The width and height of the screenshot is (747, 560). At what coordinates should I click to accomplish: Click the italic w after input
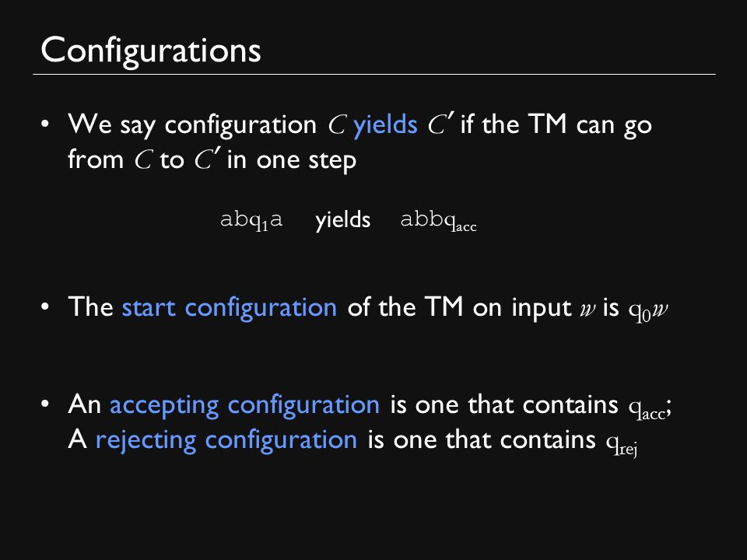click(x=588, y=309)
